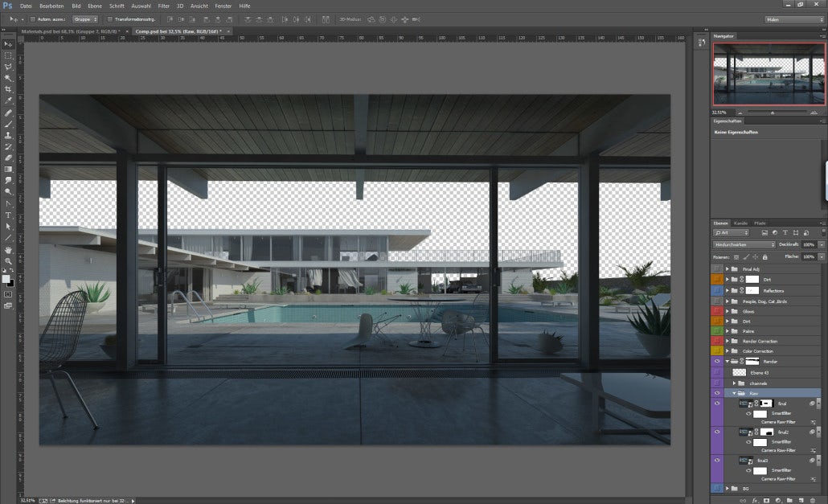The image size is (828, 504).
Task: Click the foreground color swatch
Action: [6, 278]
